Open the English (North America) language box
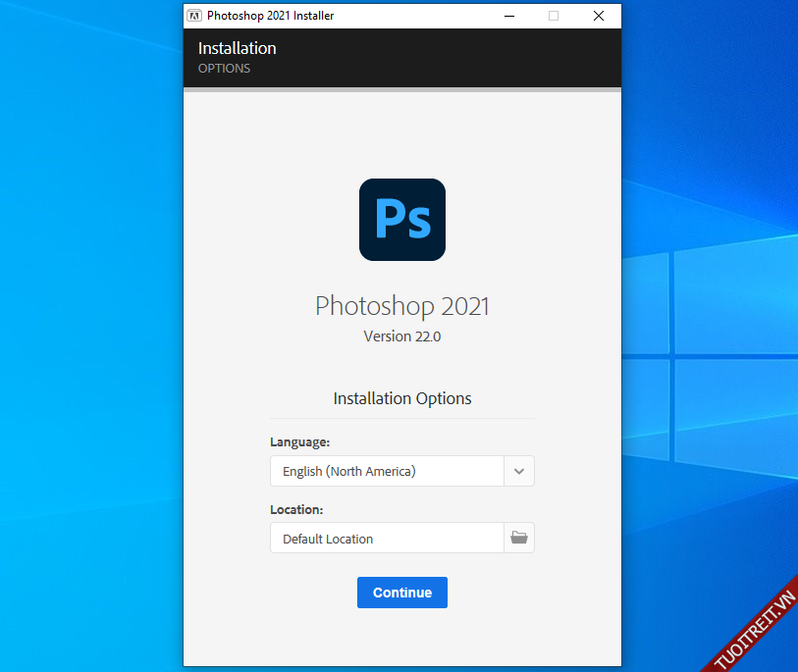Viewport: 798px width, 672px height. pos(387,471)
